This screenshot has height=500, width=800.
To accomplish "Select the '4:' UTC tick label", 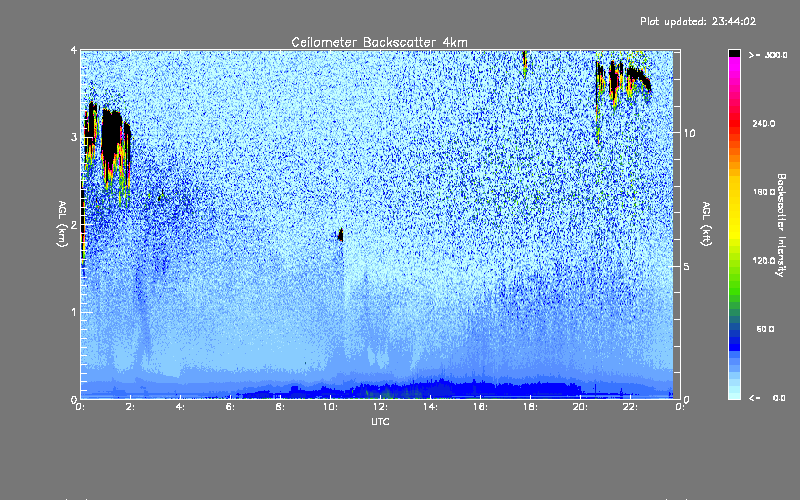I will (x=181, y=407).
